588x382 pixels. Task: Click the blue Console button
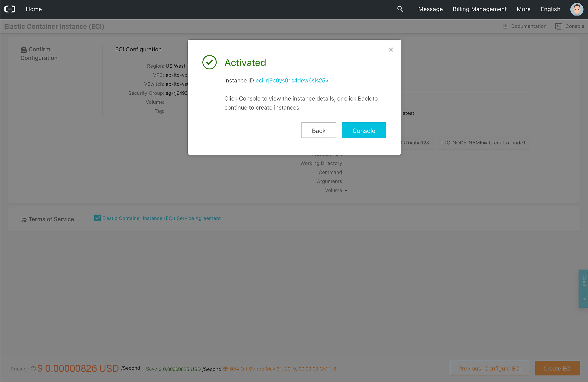[x=363, y=130]
